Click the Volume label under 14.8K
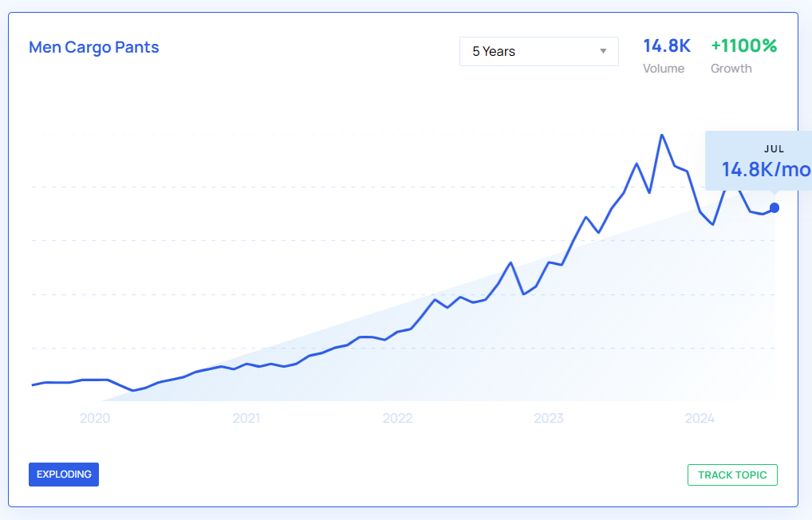812x520 pixels. pyautogui.click(x=664, y=69)
